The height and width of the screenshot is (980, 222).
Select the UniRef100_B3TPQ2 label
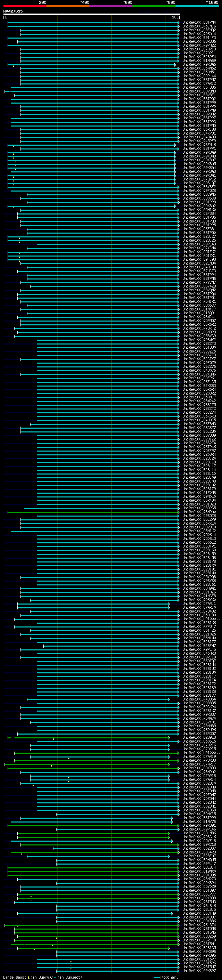pos(199,99)
